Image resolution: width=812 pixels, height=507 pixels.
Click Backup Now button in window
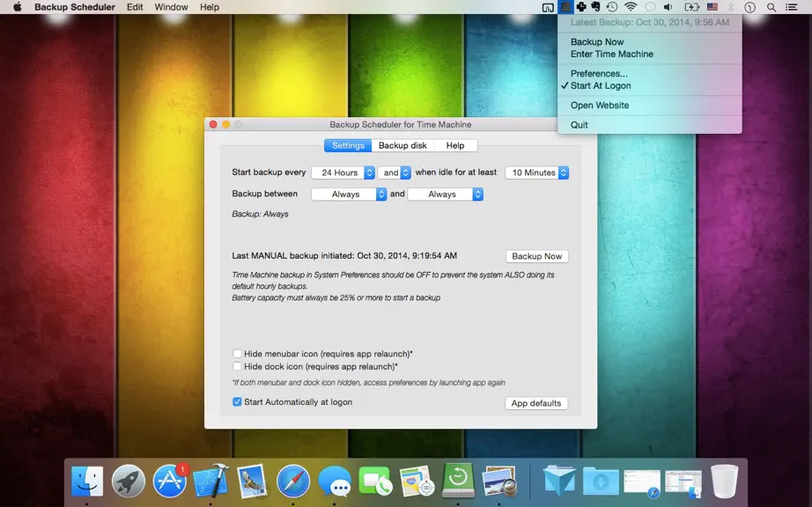tap(536, 256)
